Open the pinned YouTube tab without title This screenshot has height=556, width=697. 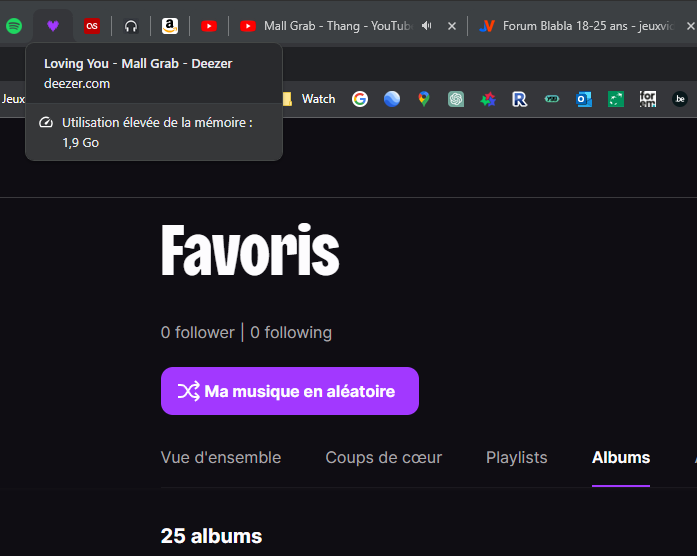[209, 26]
